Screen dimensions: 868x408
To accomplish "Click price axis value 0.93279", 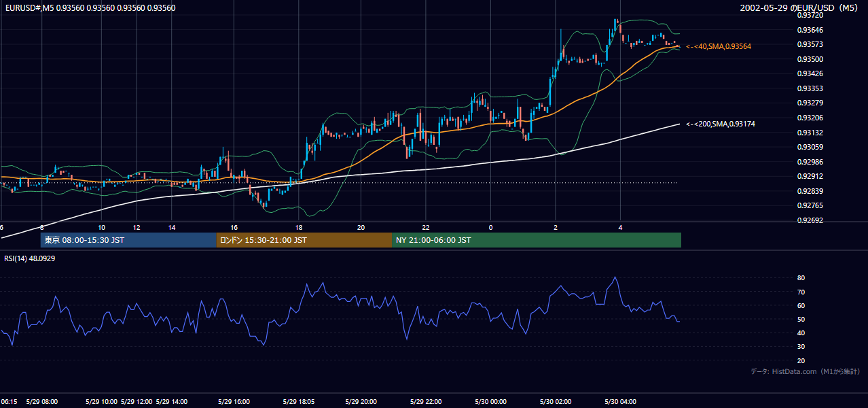I will pyautogui.click(x=810, y=103).
